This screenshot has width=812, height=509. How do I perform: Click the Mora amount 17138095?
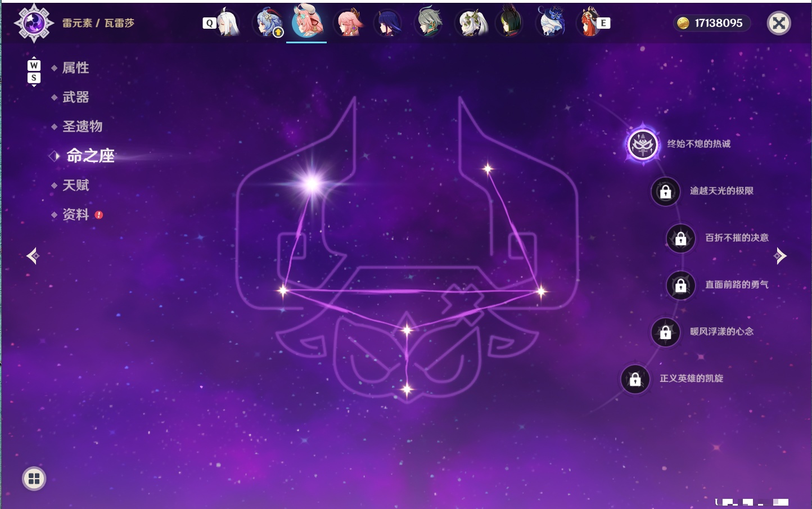point(719,23)
